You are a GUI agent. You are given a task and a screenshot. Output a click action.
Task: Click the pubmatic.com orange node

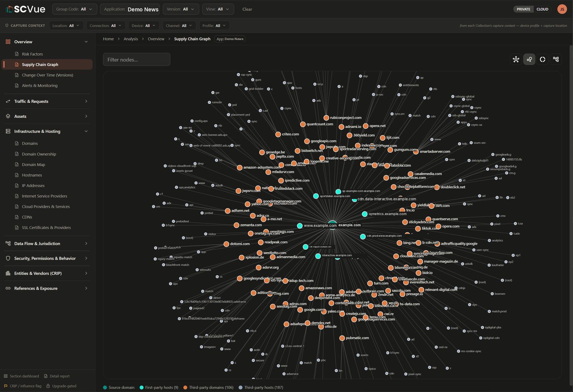342,338
